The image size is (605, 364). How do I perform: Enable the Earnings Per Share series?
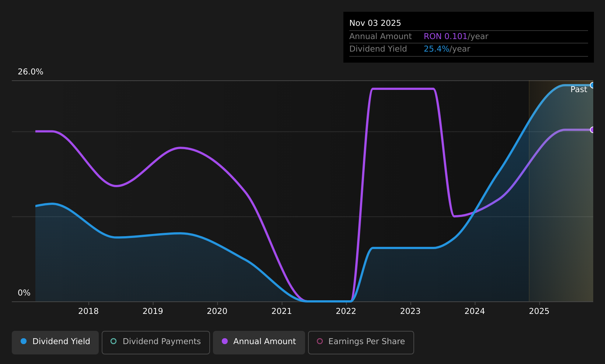(x=361, y=342)
